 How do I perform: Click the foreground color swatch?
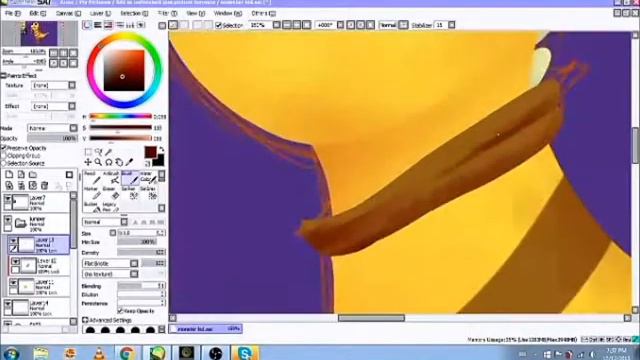150,152
